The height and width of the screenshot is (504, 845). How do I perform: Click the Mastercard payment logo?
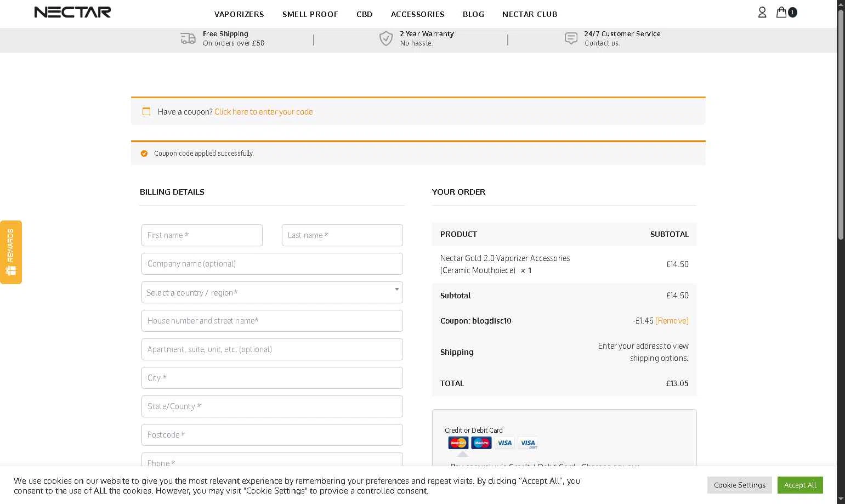[x=458, y=443]
